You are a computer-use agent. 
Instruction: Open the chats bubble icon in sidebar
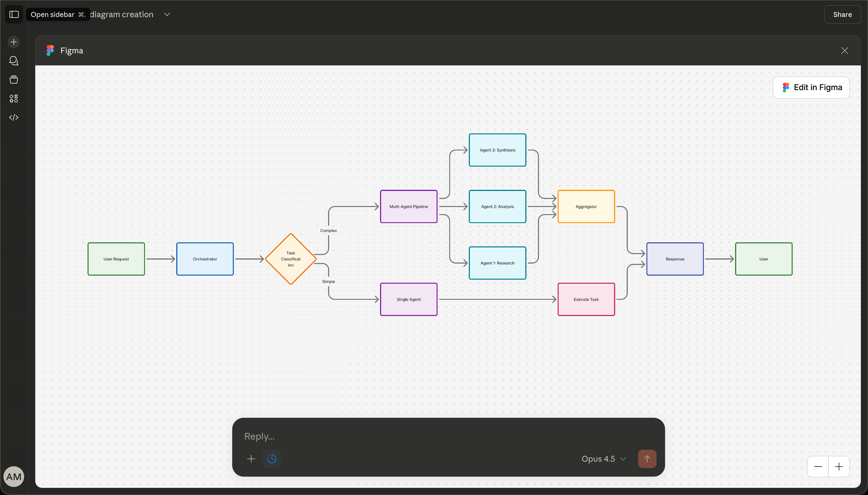pos(13,61)
